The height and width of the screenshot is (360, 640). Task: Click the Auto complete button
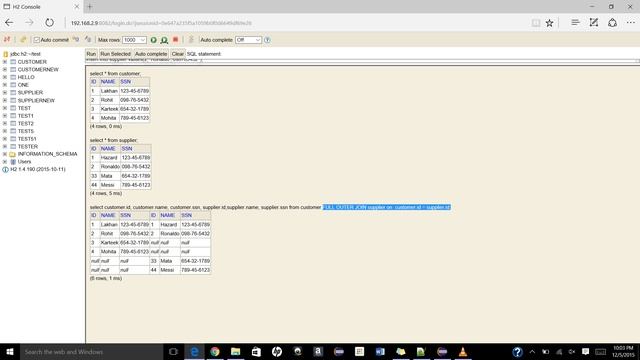pyautogui.click(x=151, y=54)
